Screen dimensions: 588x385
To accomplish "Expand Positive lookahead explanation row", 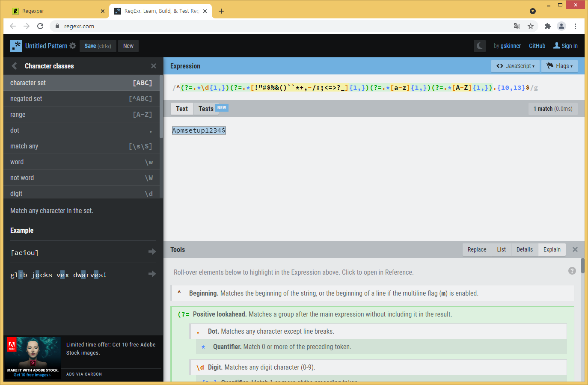I will pyautogui.click(x=372, y=314).
